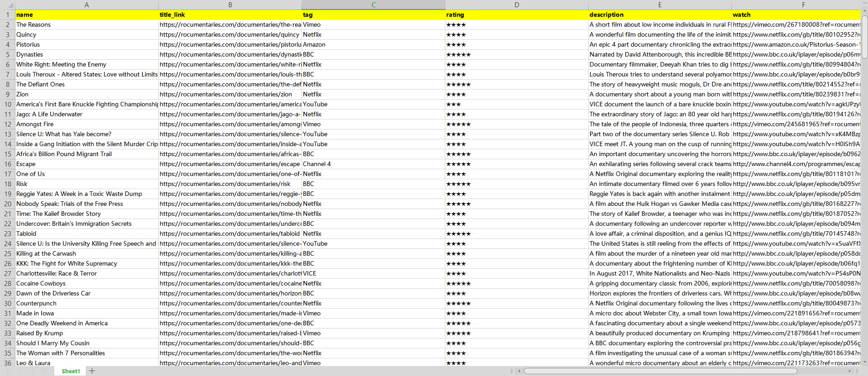Add a new sheet with plus icon
The image size is (868, 376).
coord(92,371)
